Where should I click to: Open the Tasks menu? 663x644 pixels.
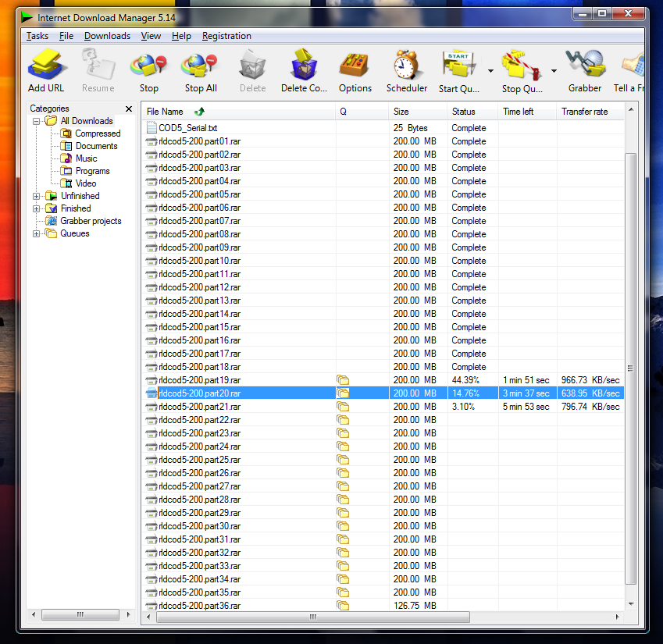click(x=37, y=36)
